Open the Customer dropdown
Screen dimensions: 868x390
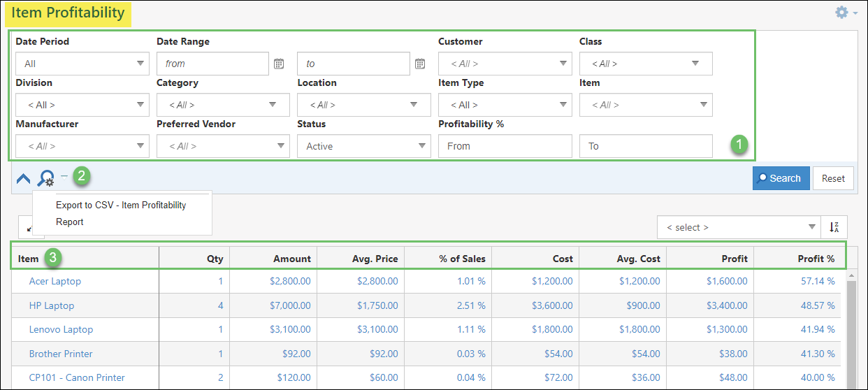click(x=505, y=64)
